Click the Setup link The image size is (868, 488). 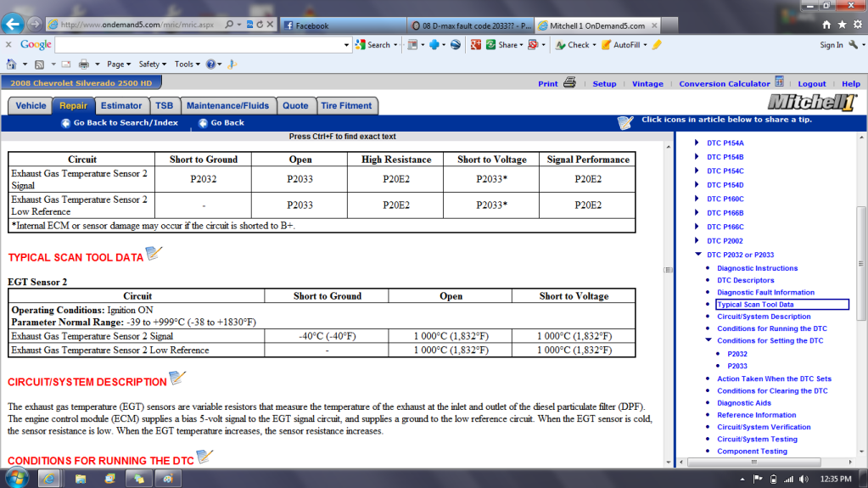pos(604,84)
